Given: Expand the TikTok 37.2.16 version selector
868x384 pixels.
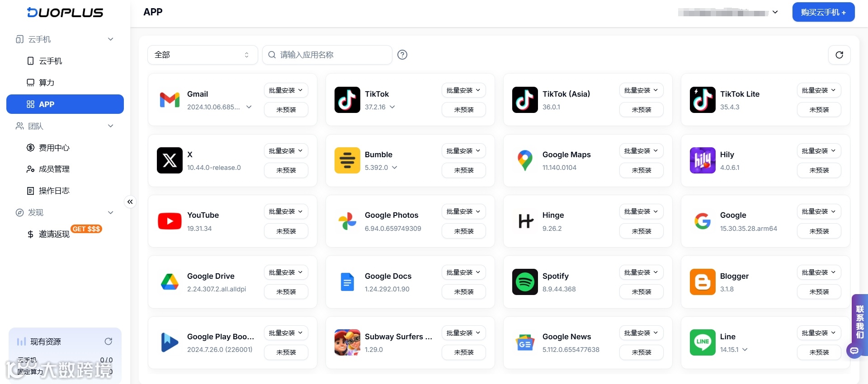Looking at the screenshot, I should [392, 107].
